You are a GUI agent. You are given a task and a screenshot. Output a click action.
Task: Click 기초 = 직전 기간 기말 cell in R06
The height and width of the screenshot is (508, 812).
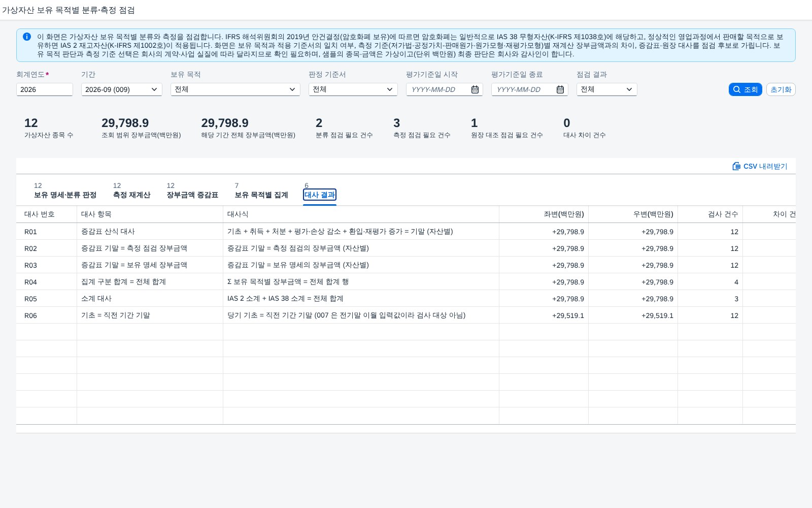pyautogui.click(x=150, y=315)
